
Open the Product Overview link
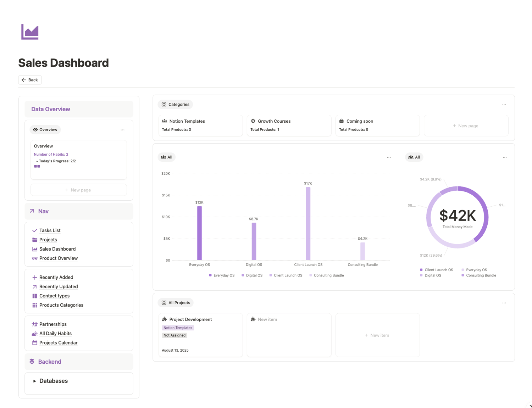[x=59, y=258]
